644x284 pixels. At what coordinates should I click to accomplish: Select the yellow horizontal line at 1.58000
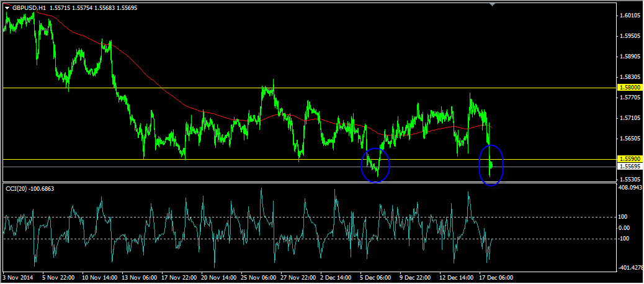point(186,88)
